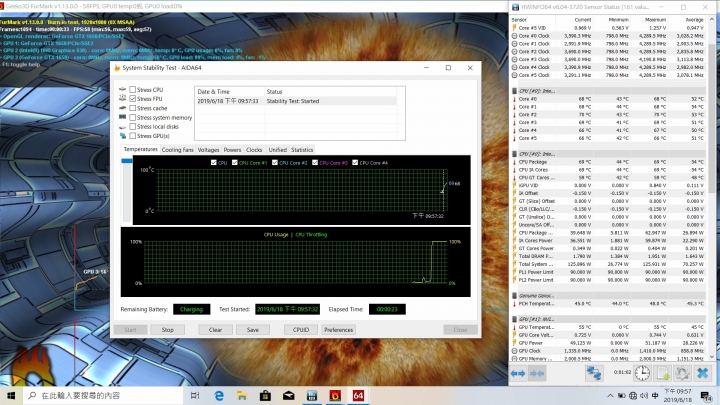The height and width of the screenshot is (405, 720).
Task: Uncheck the Stress FPU checkbox
Action: coord(132,99)
